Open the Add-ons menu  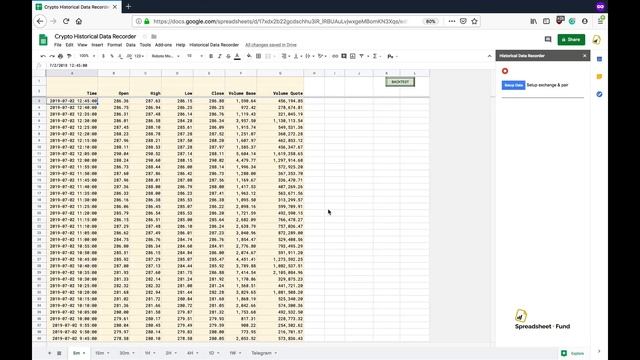click(163, 45)
